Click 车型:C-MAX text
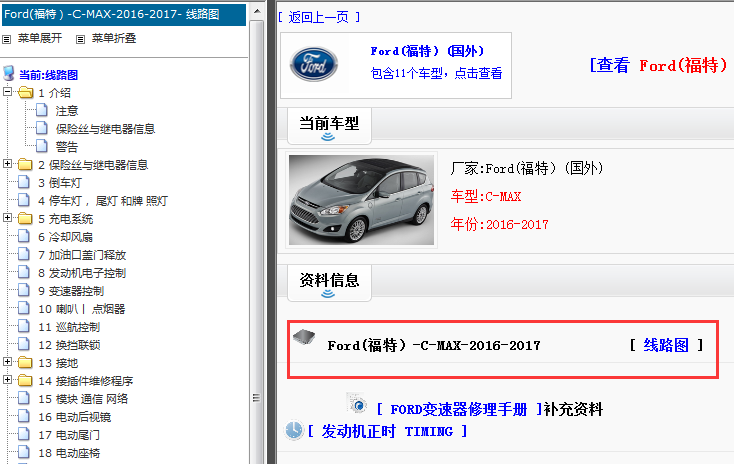Viewport: 734px width, 464px height. click(486, 196)
